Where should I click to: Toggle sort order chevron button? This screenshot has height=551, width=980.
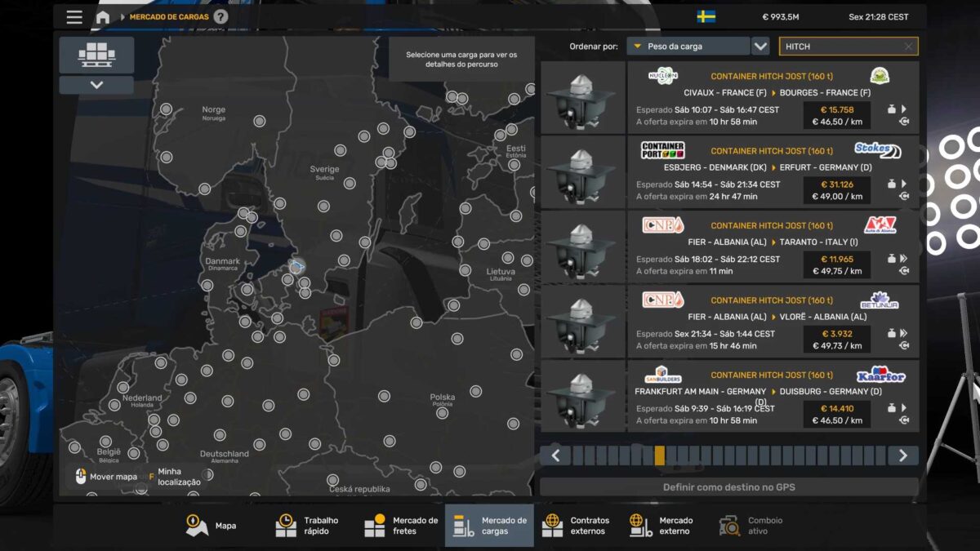(x=760, y=47)
